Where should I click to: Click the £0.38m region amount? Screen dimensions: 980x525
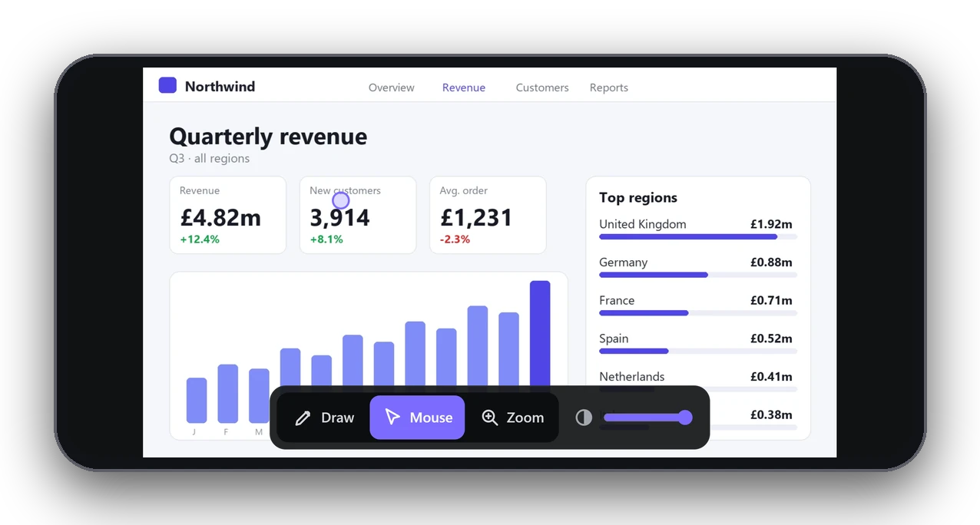point(771,414)
